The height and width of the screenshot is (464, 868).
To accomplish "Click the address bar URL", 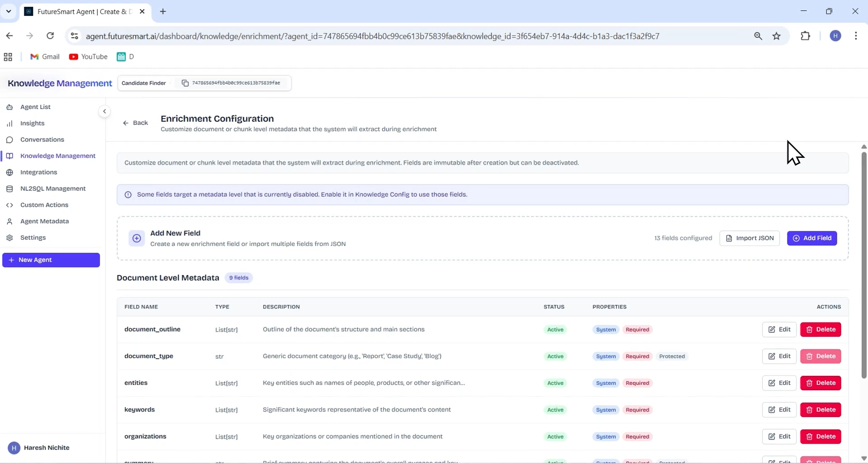I will [372, 36].
